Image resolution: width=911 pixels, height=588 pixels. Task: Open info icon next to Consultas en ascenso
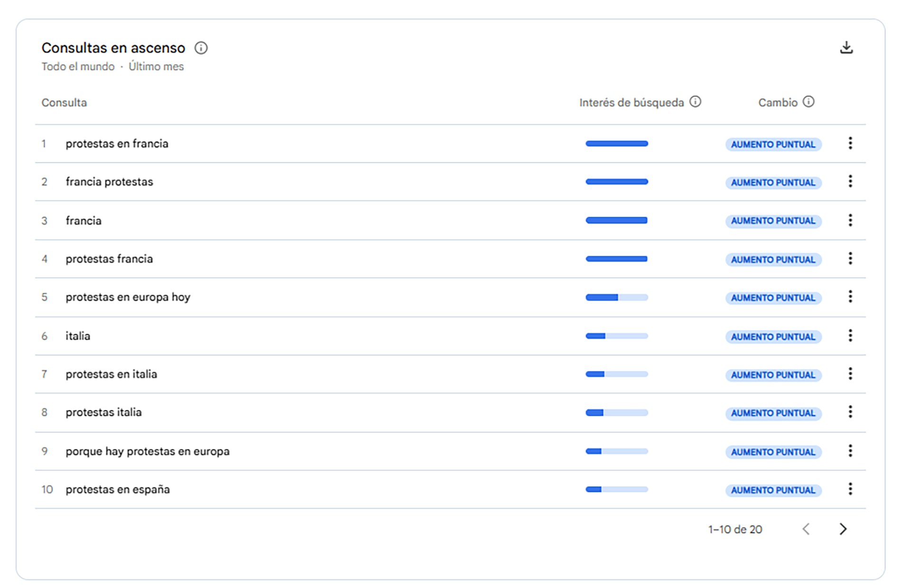201,48
